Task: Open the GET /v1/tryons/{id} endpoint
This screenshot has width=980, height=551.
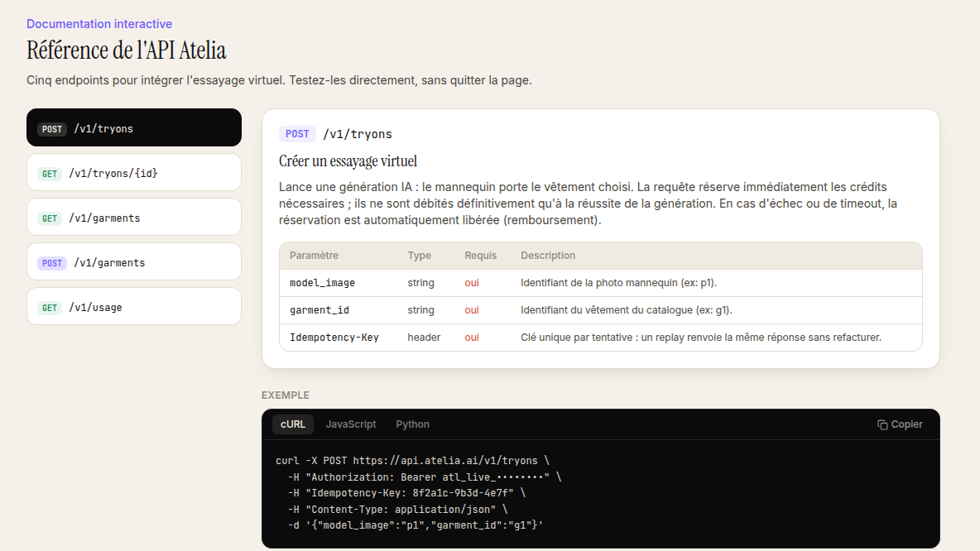Action: pos(134,172)
